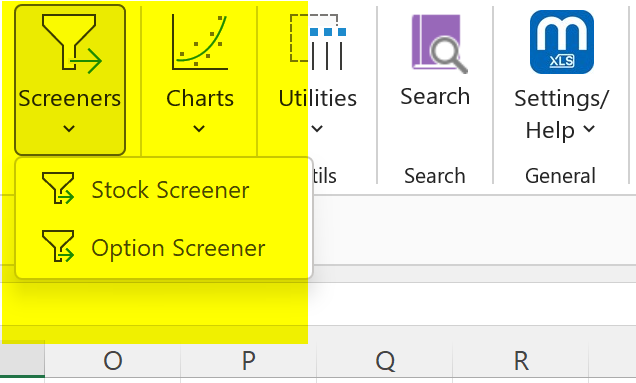Click the funnel icon beside Option Screener
The image size is (636, 383).
point(58,246)
